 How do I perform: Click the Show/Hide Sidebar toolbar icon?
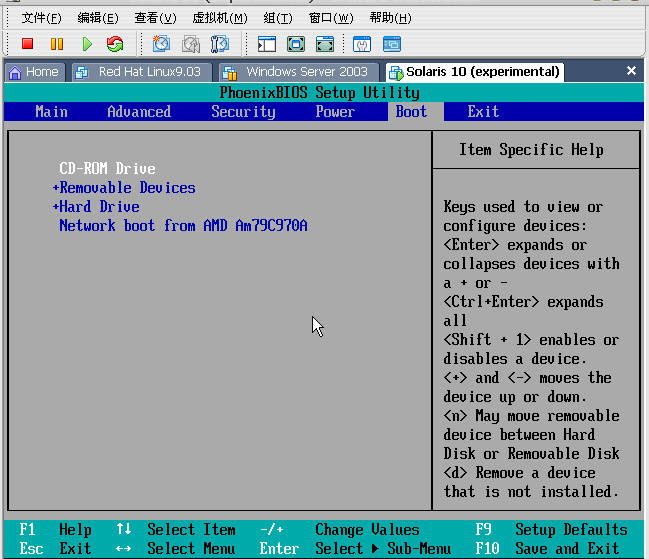[x=267, y=44]
